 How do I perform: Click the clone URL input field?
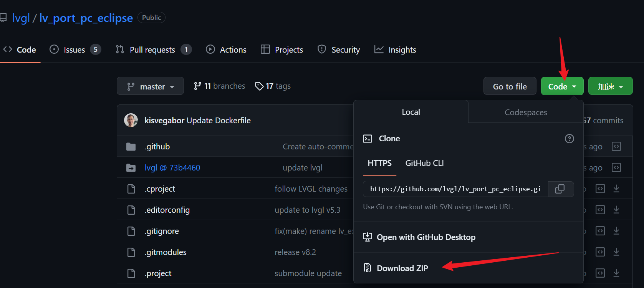[455, 189]
